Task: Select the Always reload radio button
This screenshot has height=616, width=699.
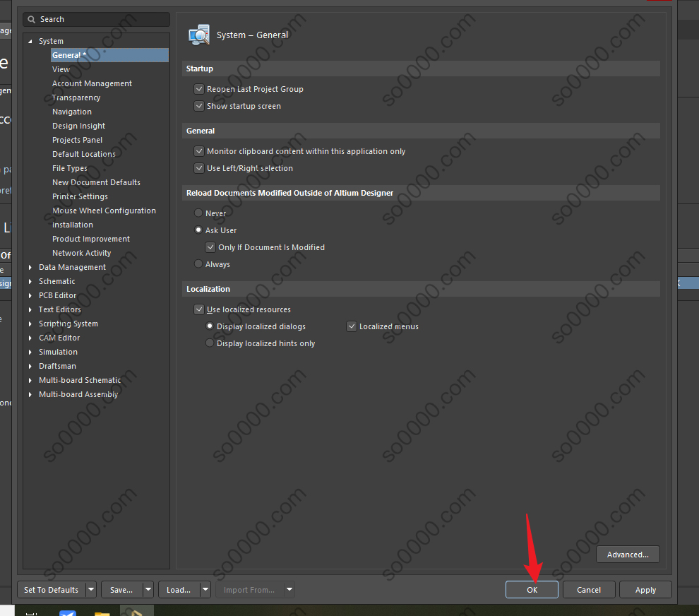Action: (x=198, y=263)
